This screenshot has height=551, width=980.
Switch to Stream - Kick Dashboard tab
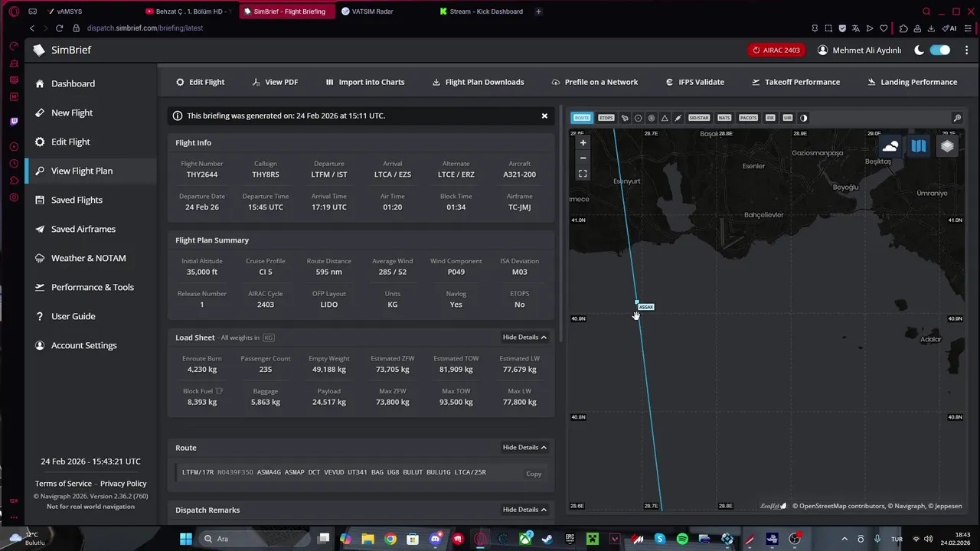[x=482, y=11]
